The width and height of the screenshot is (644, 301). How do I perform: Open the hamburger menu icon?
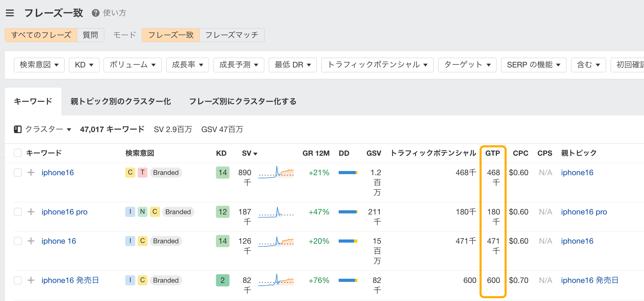pyautogui.click(x=10, y=13)
